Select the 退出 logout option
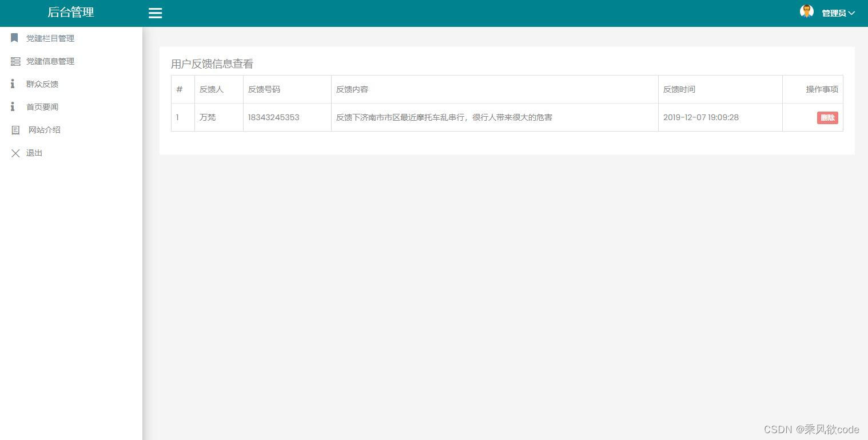The height and width of the screenshot is (440, 868). tap(34, 153)
